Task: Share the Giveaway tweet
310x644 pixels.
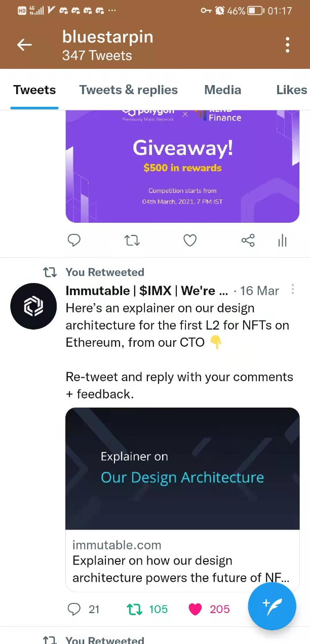Action: [248, 240]
